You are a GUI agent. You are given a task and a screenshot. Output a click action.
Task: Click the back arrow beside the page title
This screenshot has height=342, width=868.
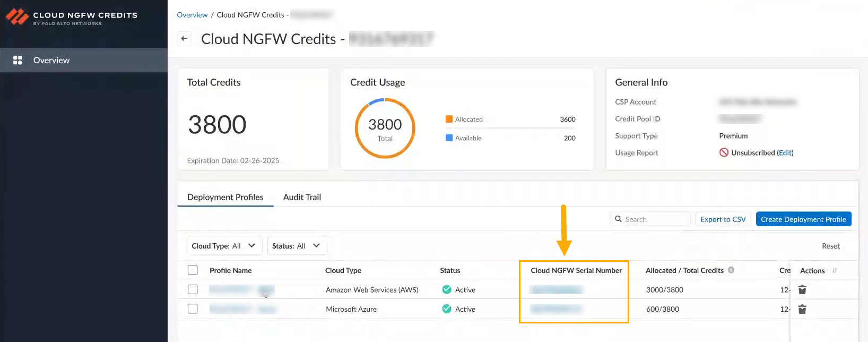click(184, 38)
